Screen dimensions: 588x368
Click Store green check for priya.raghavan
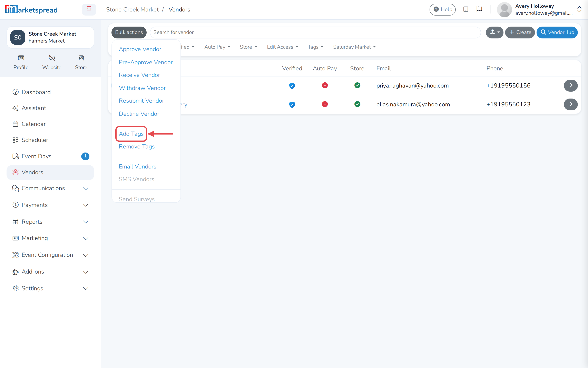click(357, 85)
